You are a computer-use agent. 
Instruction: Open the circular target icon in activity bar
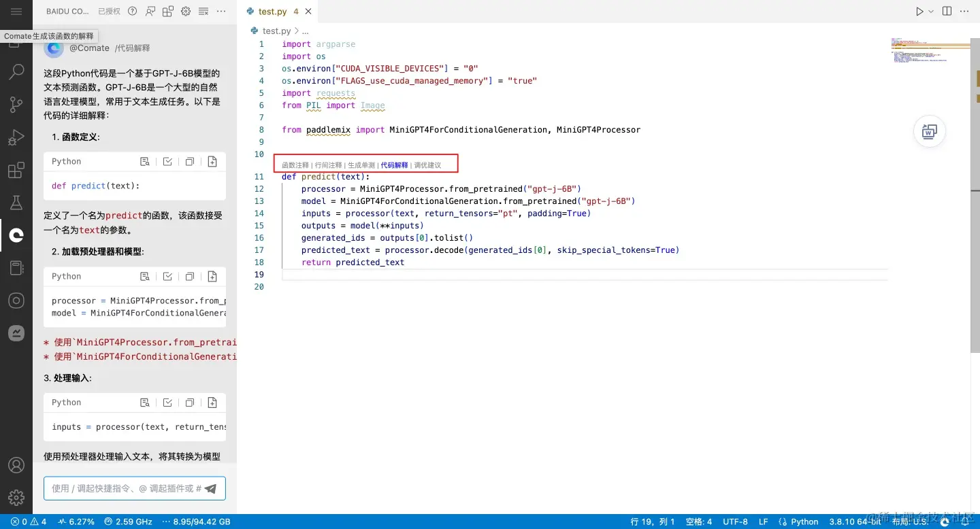(16, 301)
